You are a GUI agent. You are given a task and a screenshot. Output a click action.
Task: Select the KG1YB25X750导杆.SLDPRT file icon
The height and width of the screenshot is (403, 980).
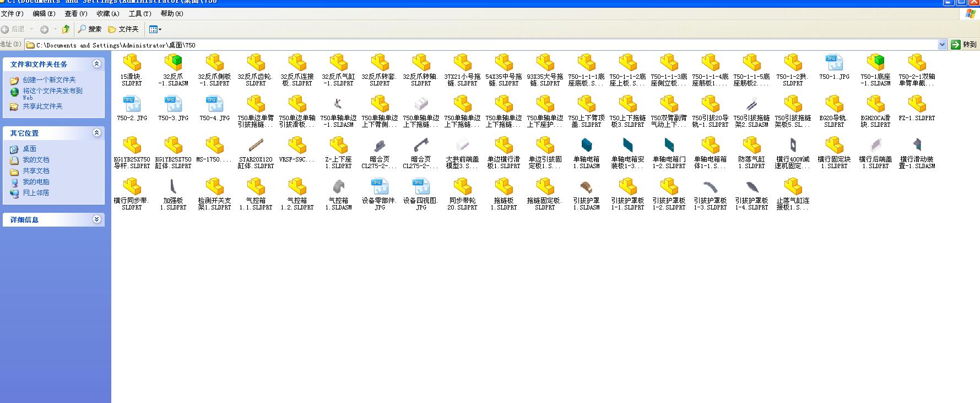click(x=132, y=145)
